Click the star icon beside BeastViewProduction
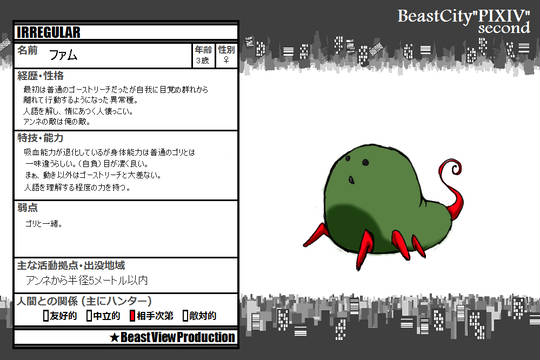 tap(114, 338)
